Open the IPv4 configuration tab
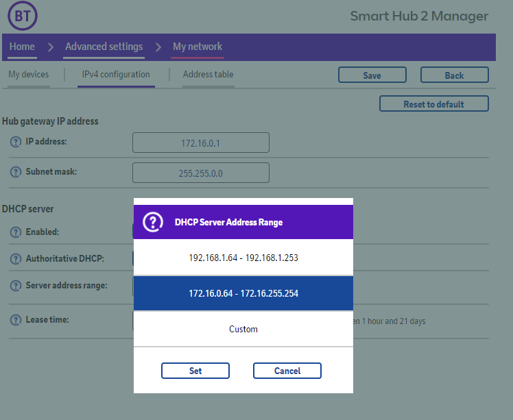The width and height of the screenshot is (513, 420). click(116, 75)
